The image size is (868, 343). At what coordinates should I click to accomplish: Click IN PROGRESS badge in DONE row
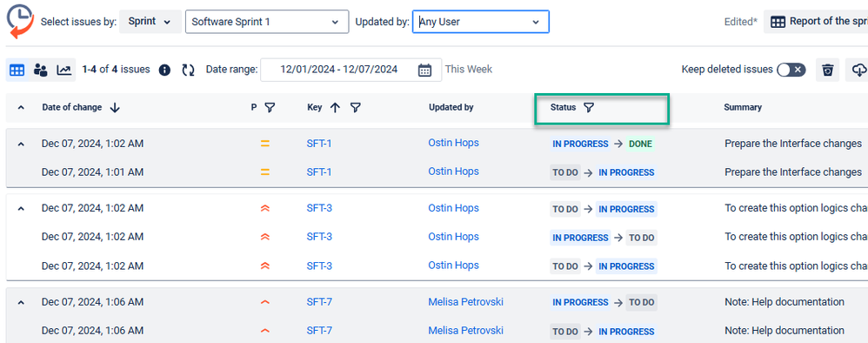pyautogui.click(x=580, y=144)
